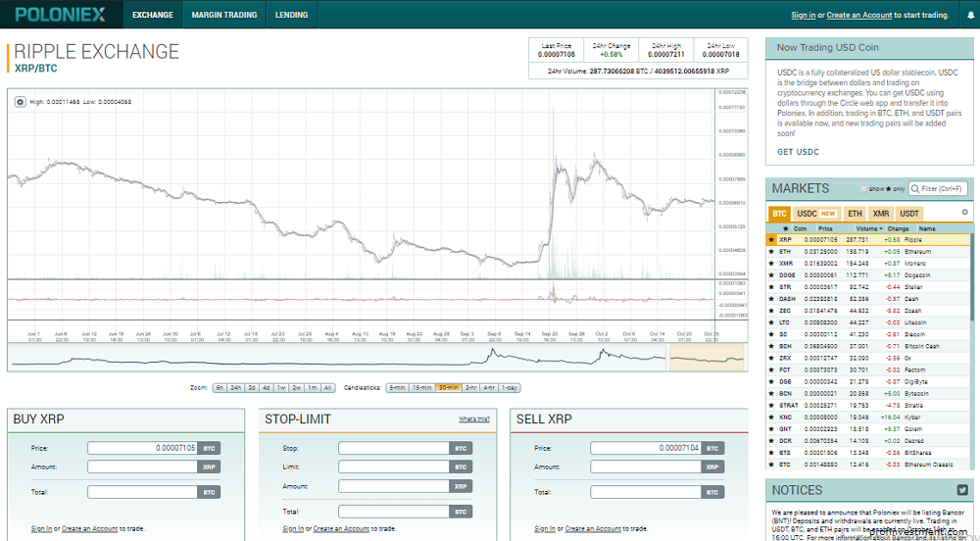This screenshot has width=980, height=541.
Task: Set chart zoom to 6h
Action: [220, 388]
